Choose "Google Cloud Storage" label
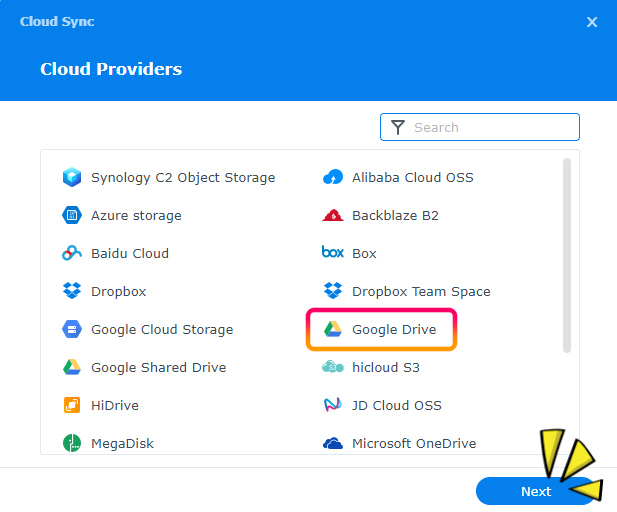Image resolution: width=617 pixels, height=512 pixels. 163,330
